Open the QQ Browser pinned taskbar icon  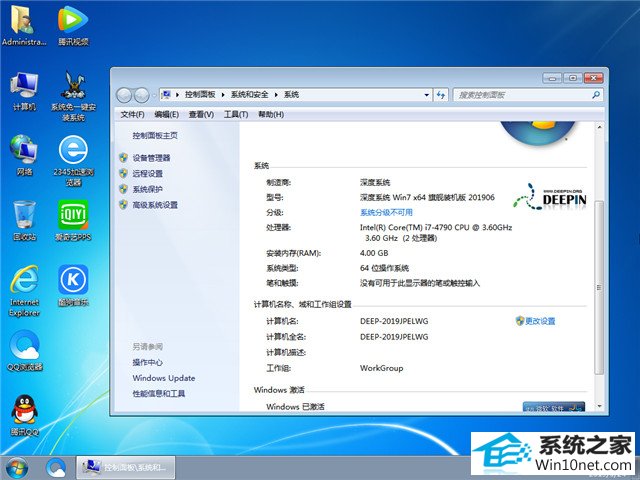click(x=56, y=468)
